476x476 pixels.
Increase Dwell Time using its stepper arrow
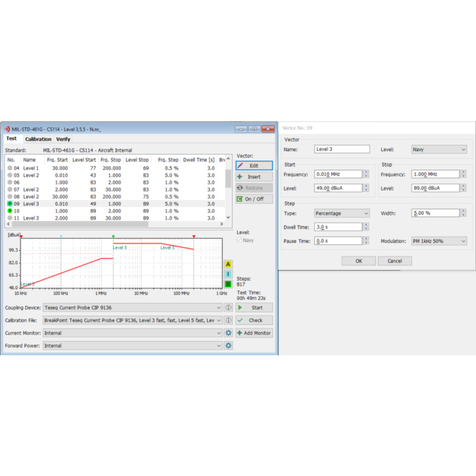(x=365, y=224)
